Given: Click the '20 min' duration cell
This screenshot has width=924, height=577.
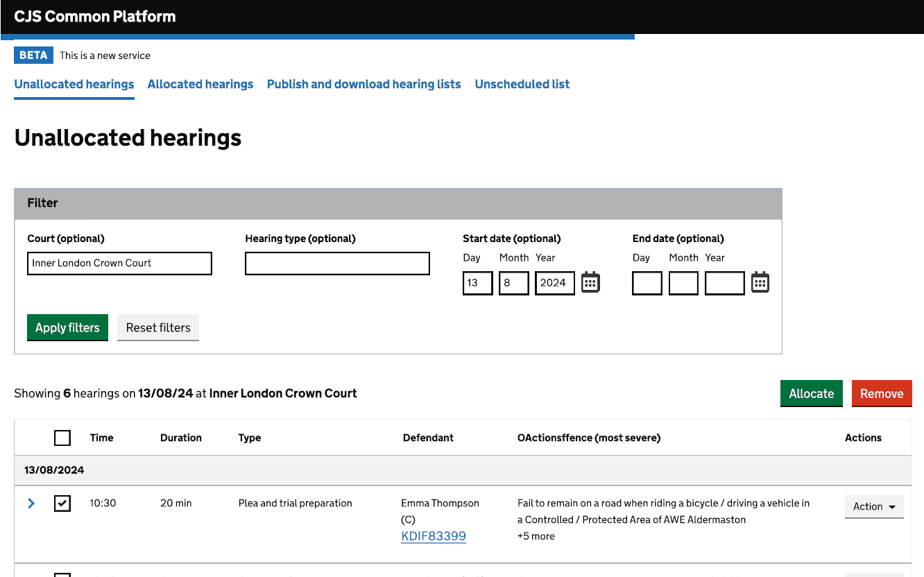Looking at the screenshot, I should pos(176,503).
